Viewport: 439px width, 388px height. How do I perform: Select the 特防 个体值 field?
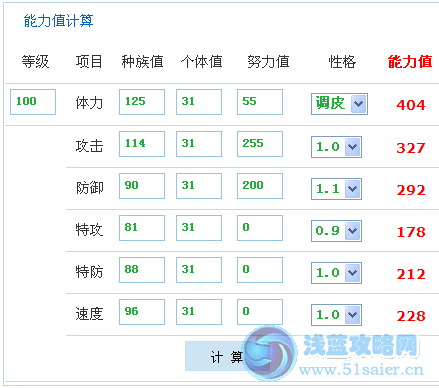tap(199, 270)
